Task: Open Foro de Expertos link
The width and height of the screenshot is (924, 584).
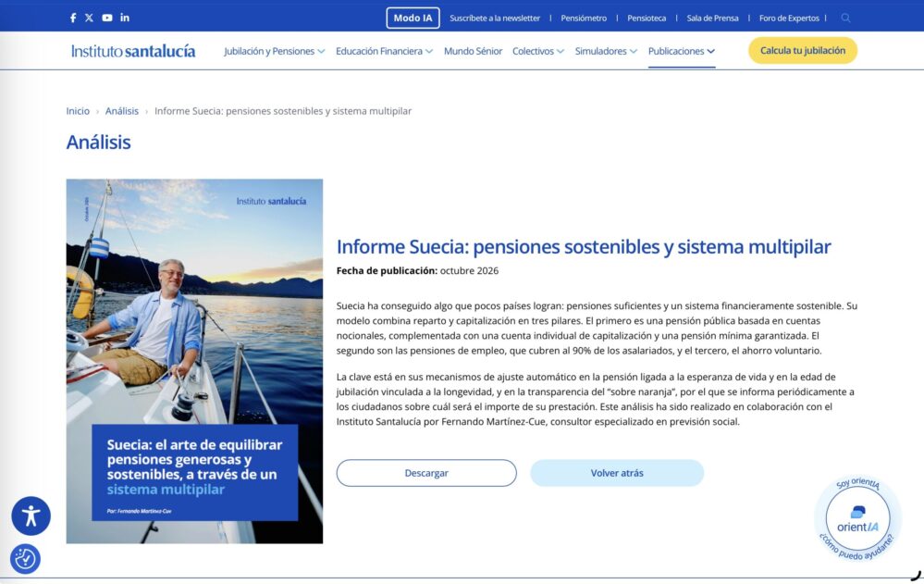Action: point(789,19)
